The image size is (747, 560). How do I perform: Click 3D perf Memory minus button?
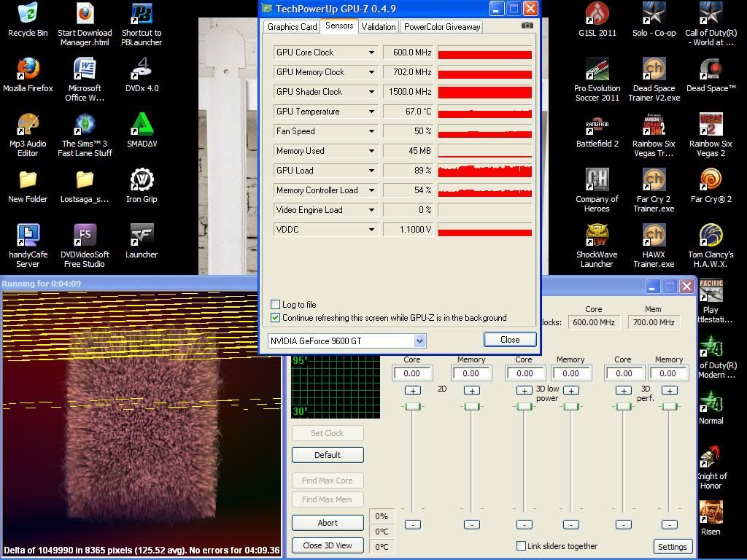click(x=670, y=524)
